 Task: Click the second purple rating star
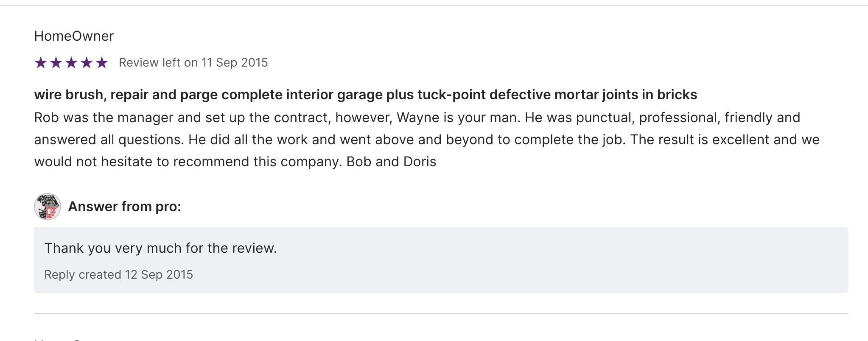click(56, 63)
